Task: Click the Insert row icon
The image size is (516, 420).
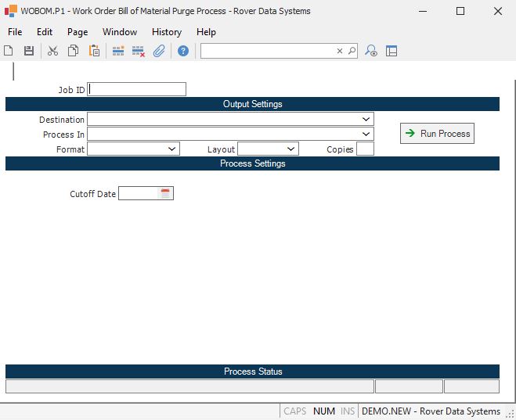Action: (118, 51)
